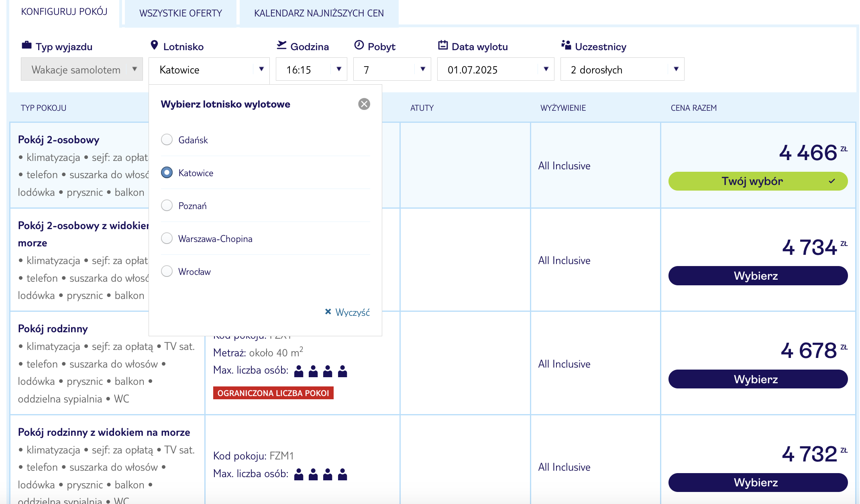Click first person icon in Pokój rodzinny row
Image resolution: width=860 pixels, height=504 pixels.
pos(299,371)
